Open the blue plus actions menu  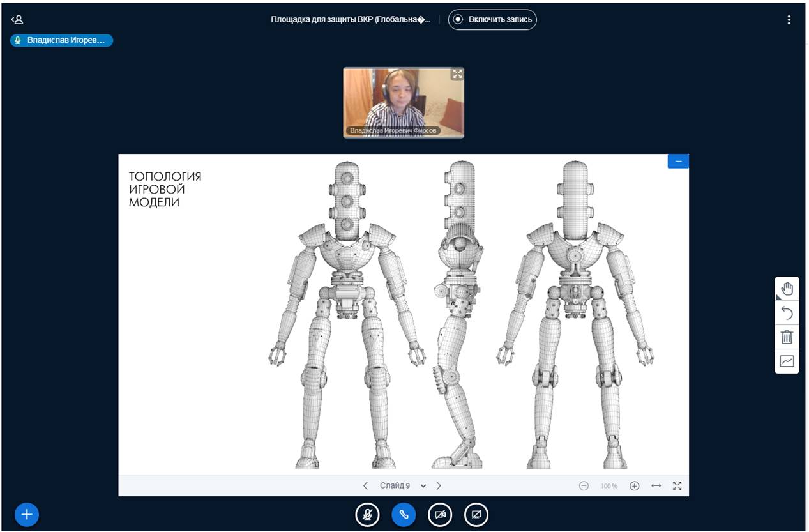[27, 514]
